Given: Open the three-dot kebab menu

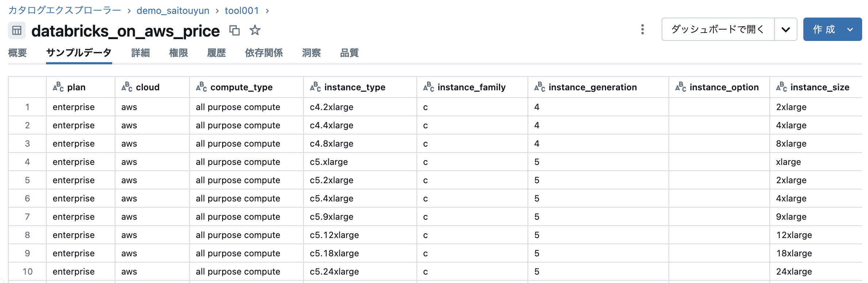Looking at the screenshot, I should (642, 29).
